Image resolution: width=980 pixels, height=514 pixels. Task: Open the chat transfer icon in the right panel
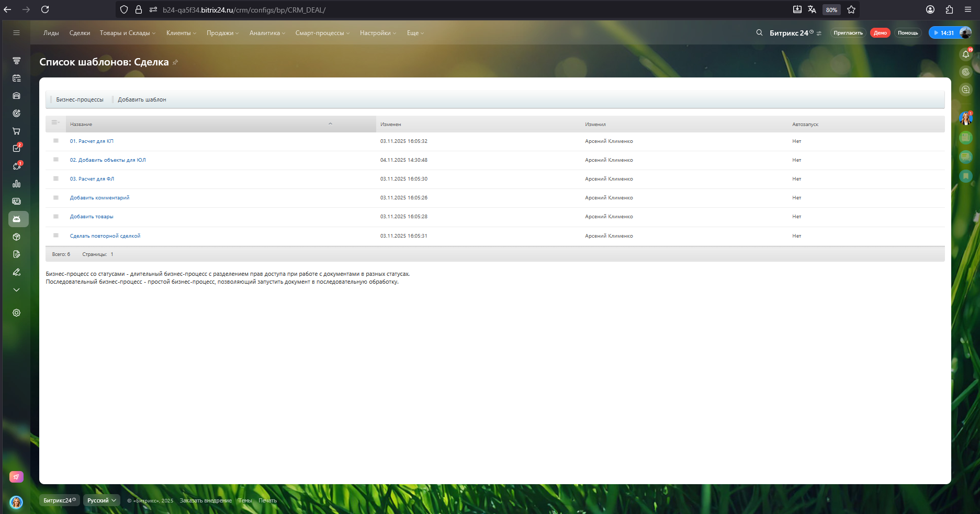pyautogui.click(x=966, y=90)
